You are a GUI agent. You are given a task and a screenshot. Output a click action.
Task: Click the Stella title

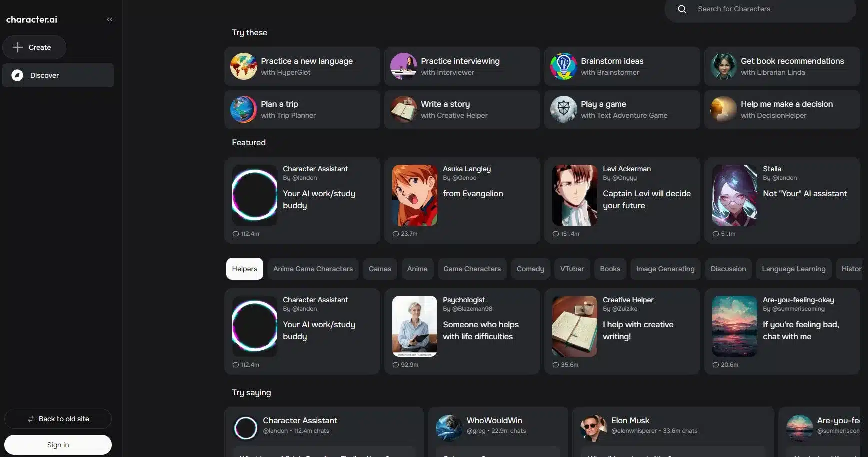772,169
